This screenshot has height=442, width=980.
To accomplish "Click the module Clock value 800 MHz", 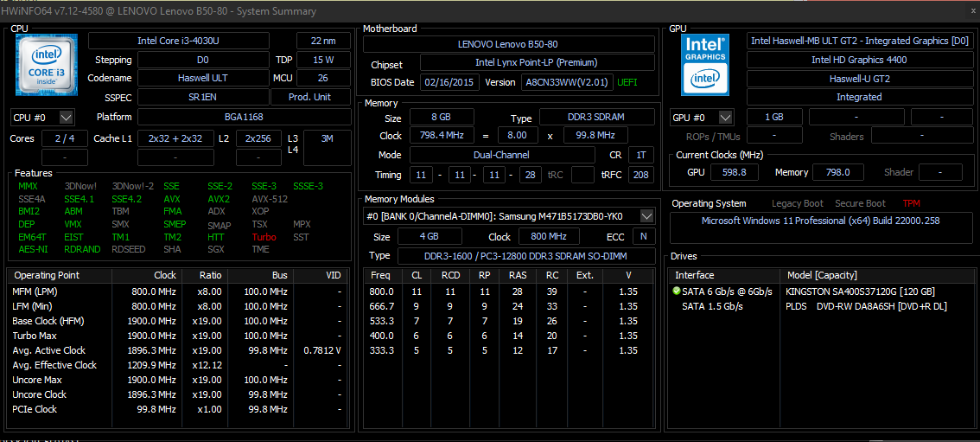I will coord(549,237).
